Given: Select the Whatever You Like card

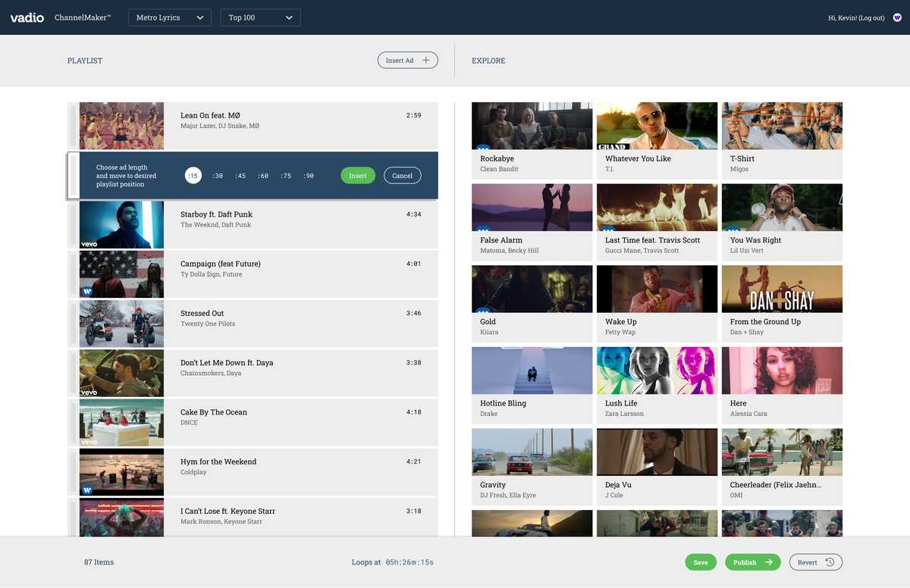Looking at the screenshot, I should coord(657,140).
